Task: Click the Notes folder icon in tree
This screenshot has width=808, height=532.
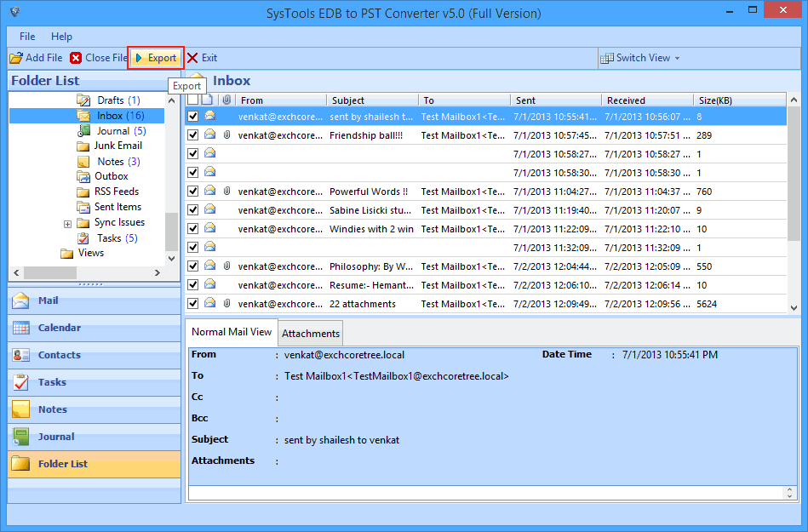Action: click(83, 162)
